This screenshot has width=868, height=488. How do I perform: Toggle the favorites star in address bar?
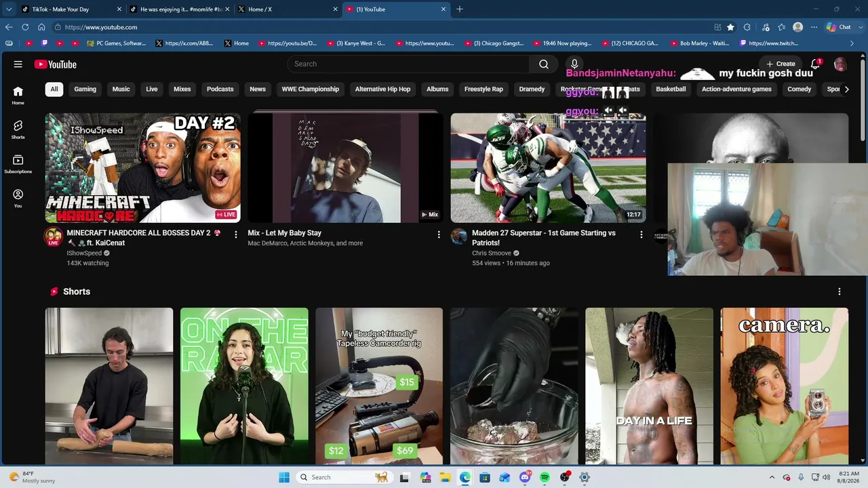(730, 27)
